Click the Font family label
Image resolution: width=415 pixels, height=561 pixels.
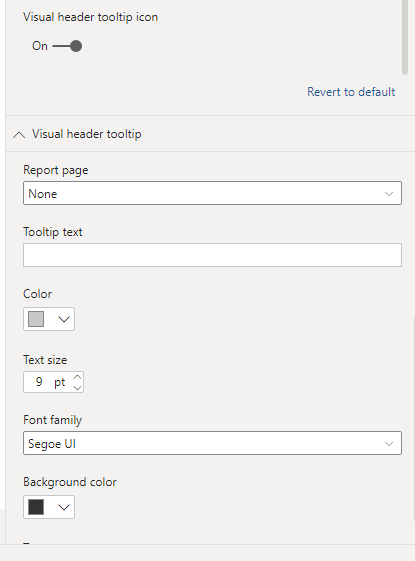(x=53, y=420)
